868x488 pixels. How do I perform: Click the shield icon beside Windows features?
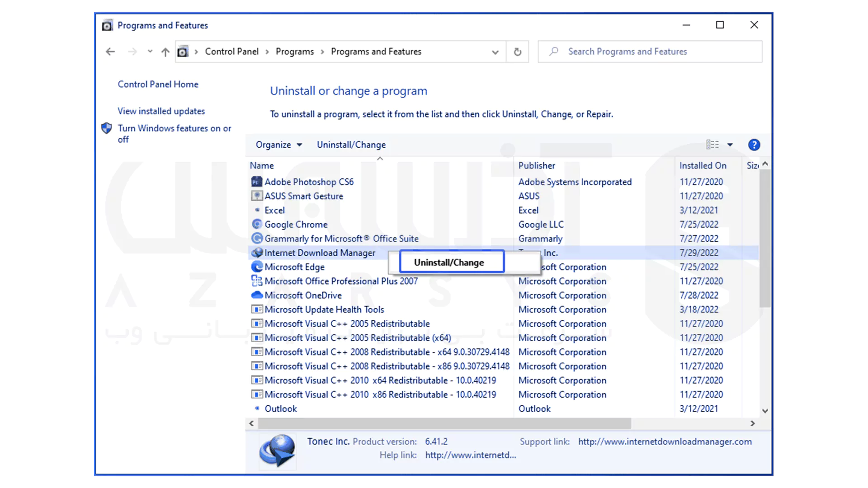tap(106, 128)
